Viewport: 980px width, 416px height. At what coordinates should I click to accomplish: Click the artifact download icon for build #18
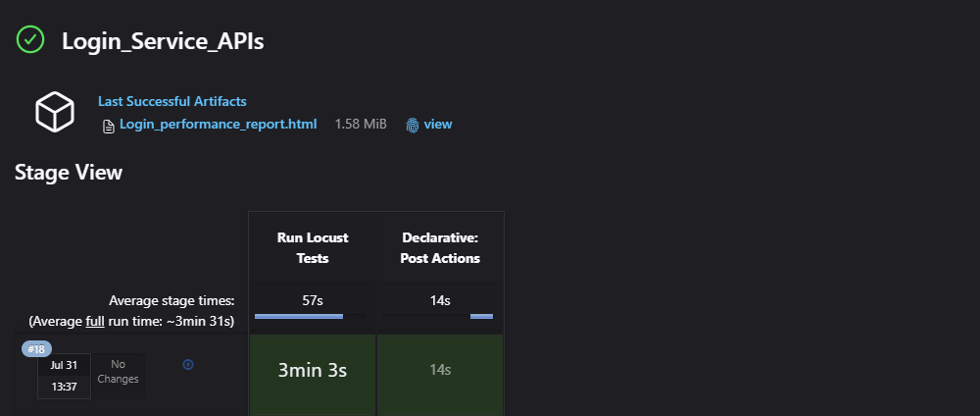point(188,364)
